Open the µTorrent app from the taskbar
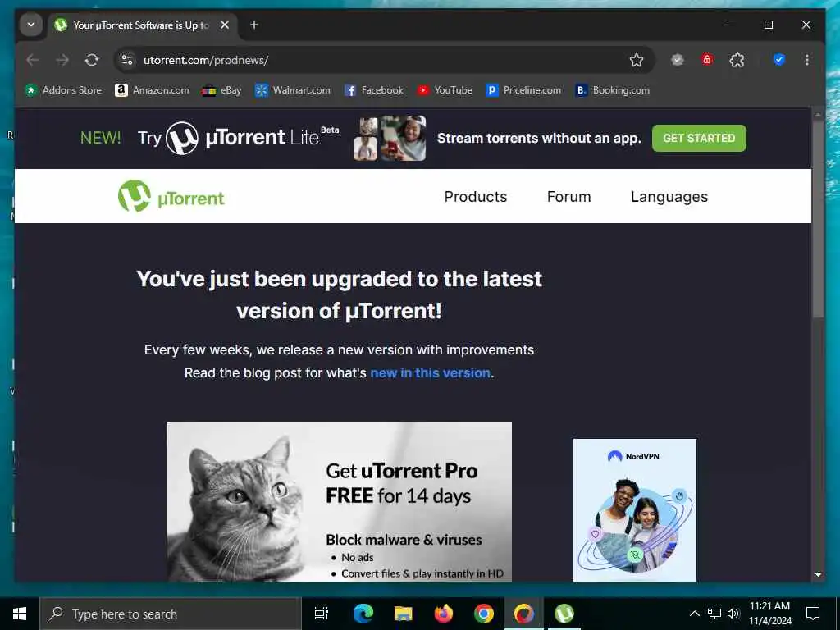This screenshot has height=630, width=840. coord(564,614)
